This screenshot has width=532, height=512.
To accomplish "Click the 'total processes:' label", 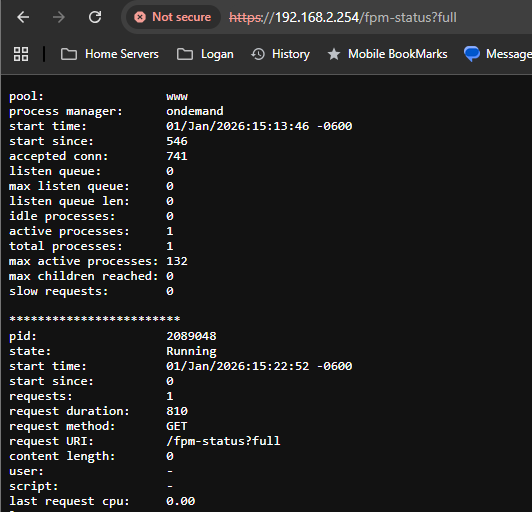I will pos(66,246).
